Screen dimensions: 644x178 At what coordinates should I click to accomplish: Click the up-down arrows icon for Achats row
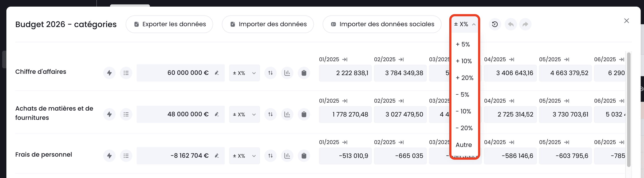[270, 114]
